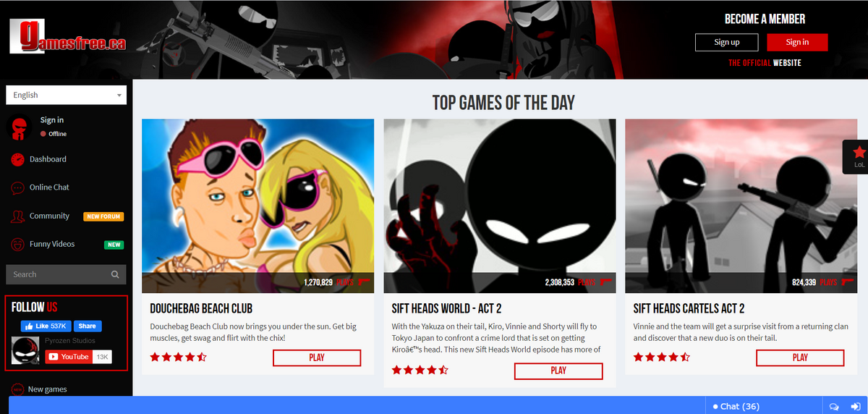Click the gamesfree.ca logo

point(68,36)
